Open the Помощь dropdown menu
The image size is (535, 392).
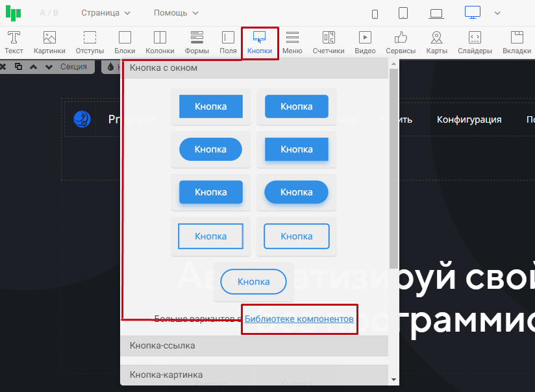click(176, 13)
